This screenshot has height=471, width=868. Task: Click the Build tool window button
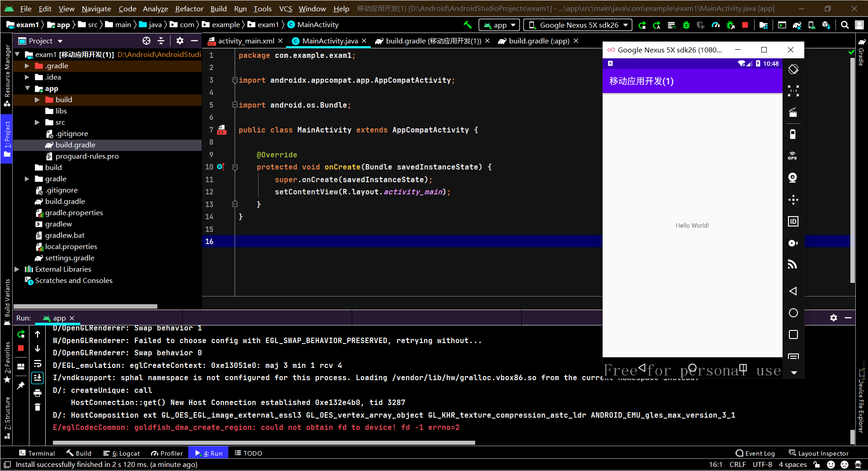click(x=79, y=453)
